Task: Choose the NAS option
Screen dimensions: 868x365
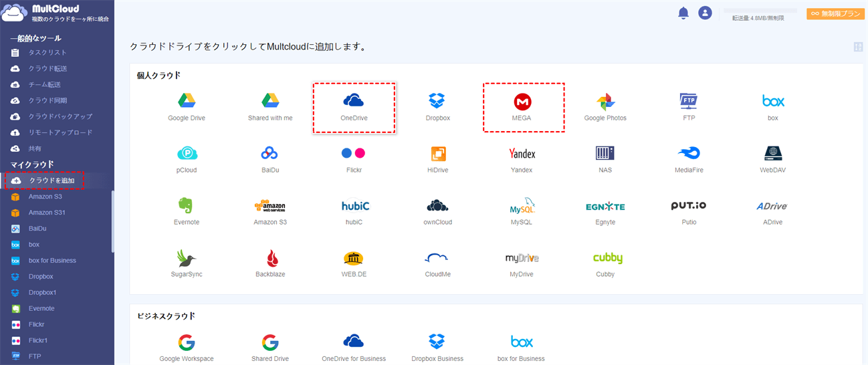Action: [605, 159]
